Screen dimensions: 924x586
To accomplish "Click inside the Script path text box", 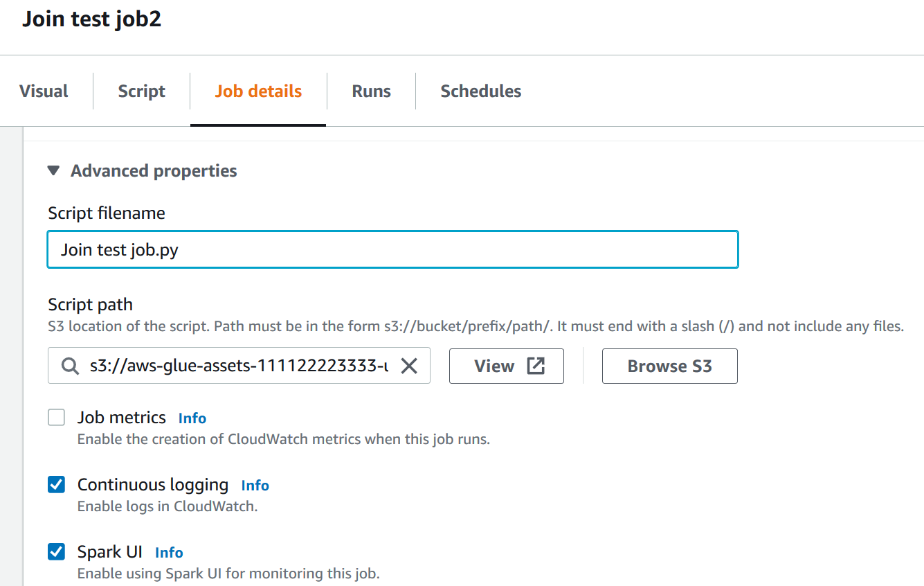I will 235,366.
